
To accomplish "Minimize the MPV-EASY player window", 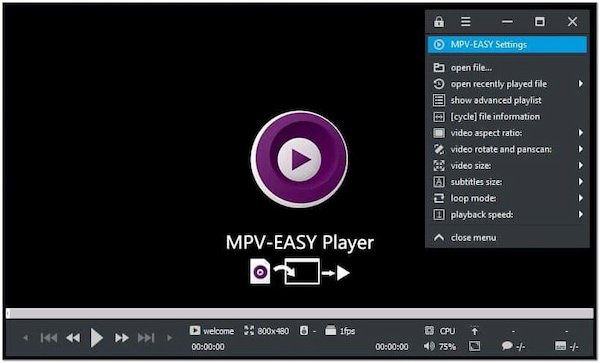I will (507, 22).
